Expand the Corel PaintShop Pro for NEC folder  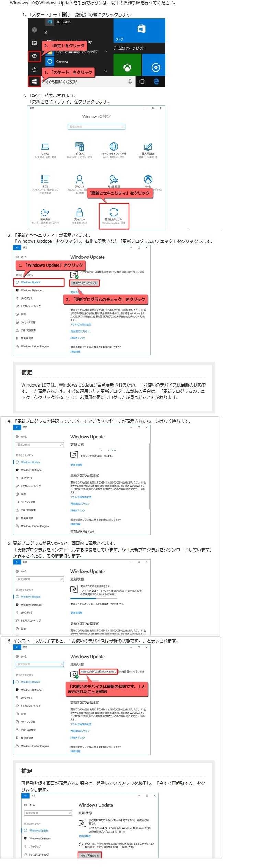pyautogui.click(x=105, y=52)
